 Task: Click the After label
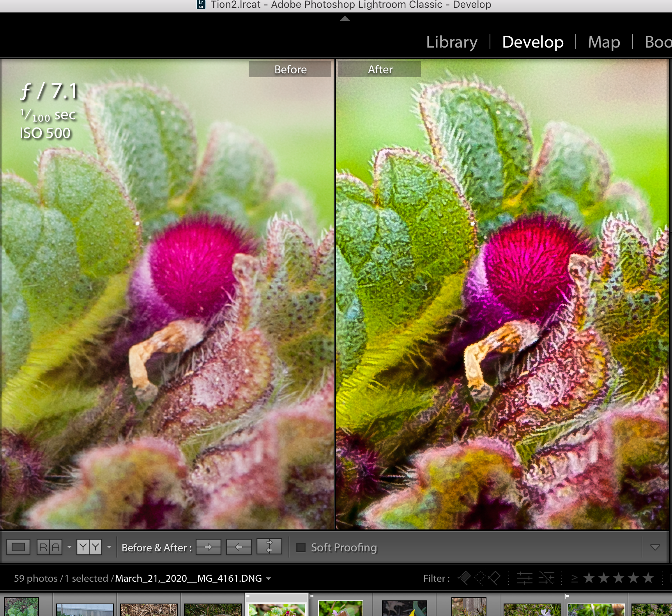pyautogui.click(x=379, y=69)
